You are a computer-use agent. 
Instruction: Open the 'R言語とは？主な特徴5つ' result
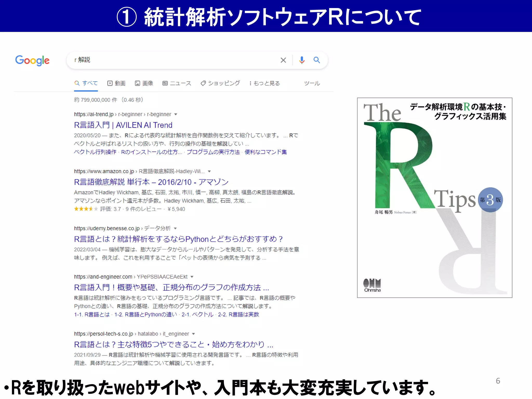(174, 344)
